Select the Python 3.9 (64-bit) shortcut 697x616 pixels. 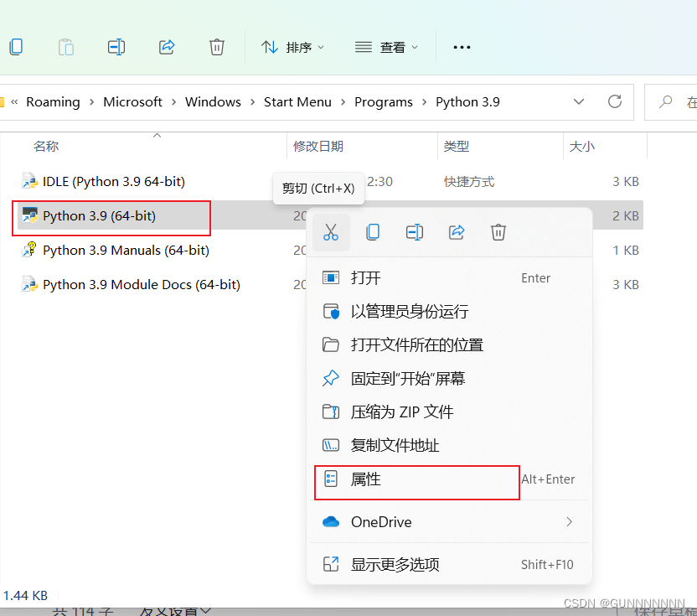pos(99,215)
